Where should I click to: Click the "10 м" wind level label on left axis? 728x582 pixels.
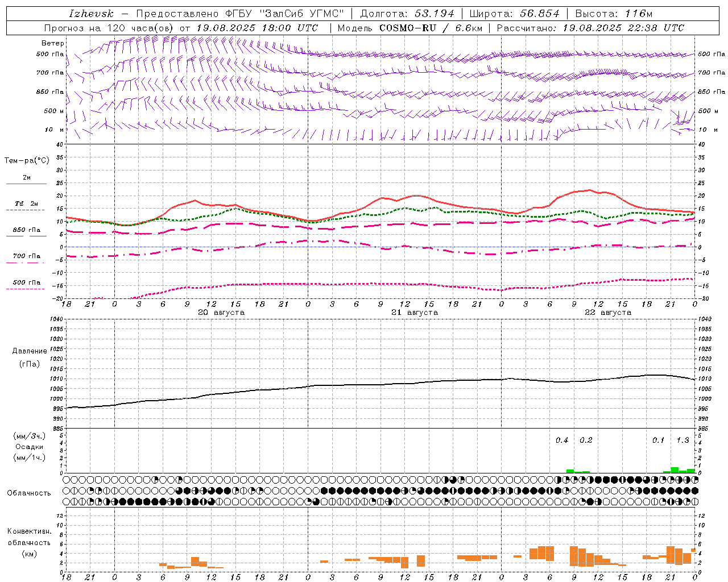coord(55,130)
